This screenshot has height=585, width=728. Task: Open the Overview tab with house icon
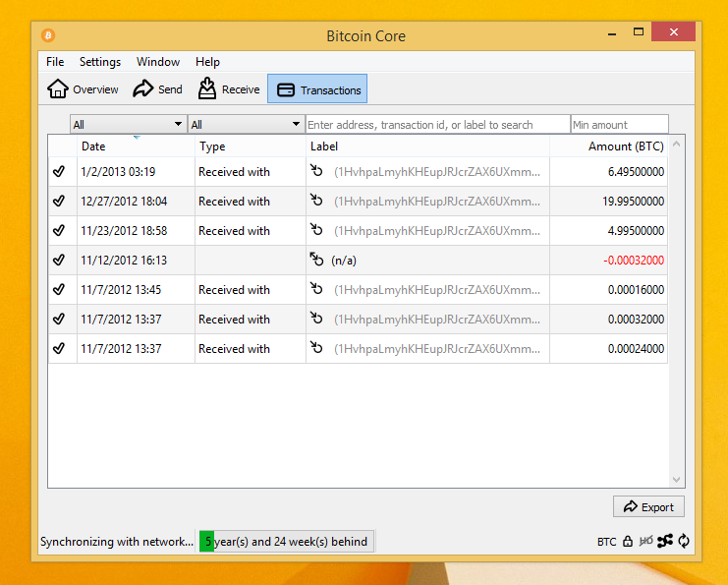tap(83, 89)
